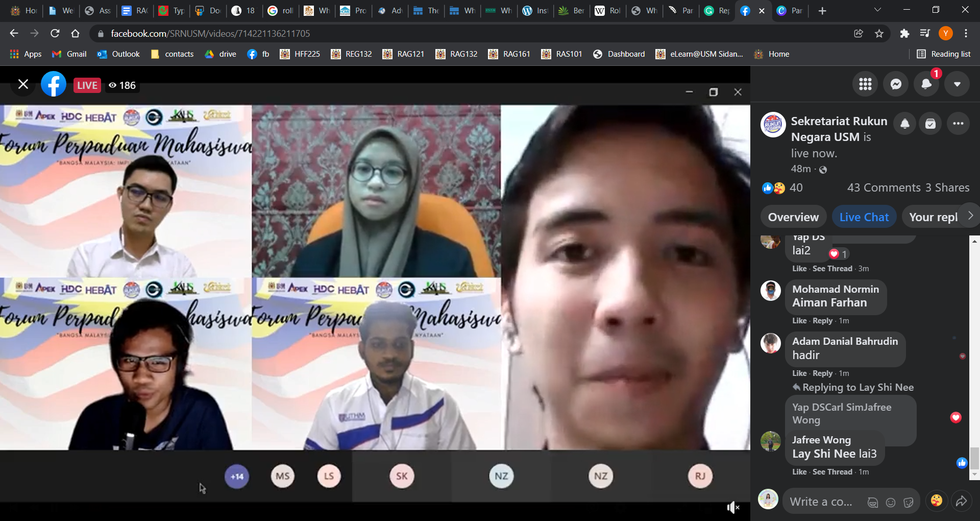Click the share arrow beside comment box
Image resolution: width=980 pixels, height=521 pixels.
(x=961, y=501)
